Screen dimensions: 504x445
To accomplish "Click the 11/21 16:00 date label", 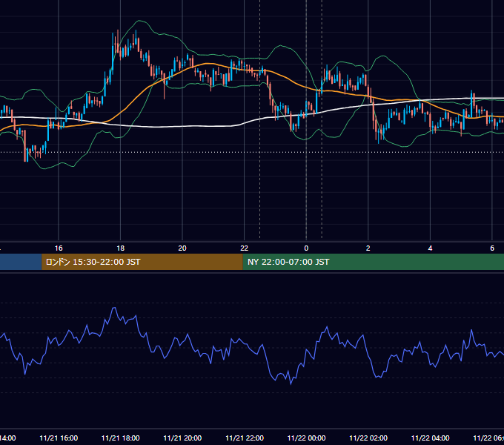I will tap(59, 438).
